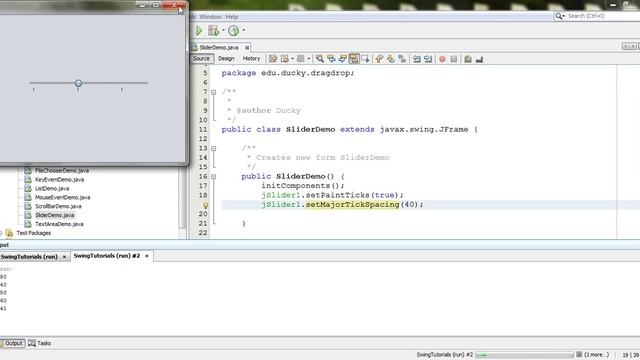Open the Debug Project dropdown arrow

(x=223, y=30)
